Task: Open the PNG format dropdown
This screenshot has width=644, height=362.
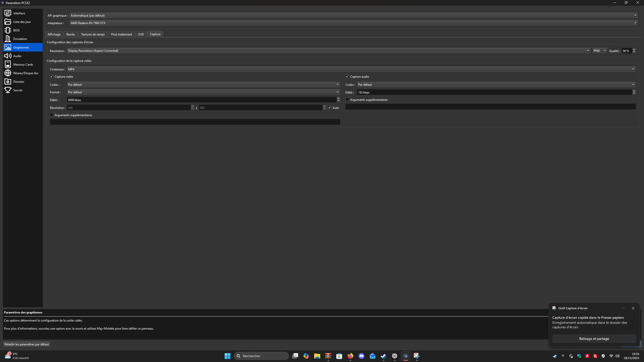Action: pyautogui.click(x=600, y=51)
